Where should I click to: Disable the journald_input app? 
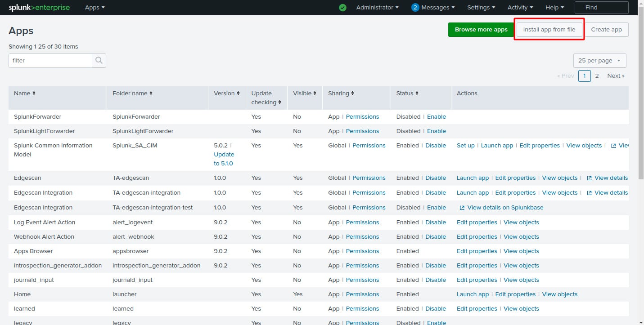pos(436,280)
